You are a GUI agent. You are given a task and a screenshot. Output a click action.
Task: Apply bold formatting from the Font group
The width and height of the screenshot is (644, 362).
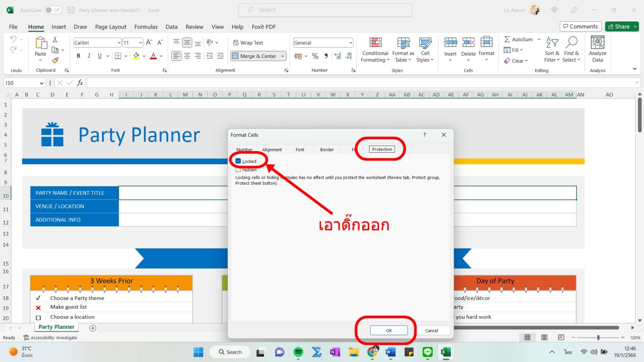[78, 55]
